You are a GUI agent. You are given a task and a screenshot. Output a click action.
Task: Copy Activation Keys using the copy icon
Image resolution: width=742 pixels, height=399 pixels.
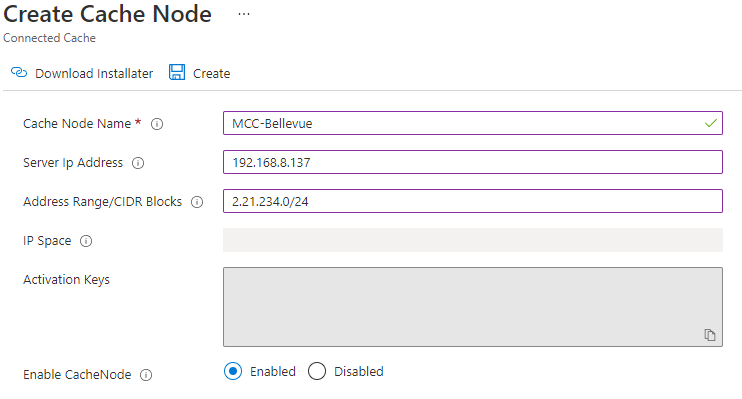[x=709, y=335]
